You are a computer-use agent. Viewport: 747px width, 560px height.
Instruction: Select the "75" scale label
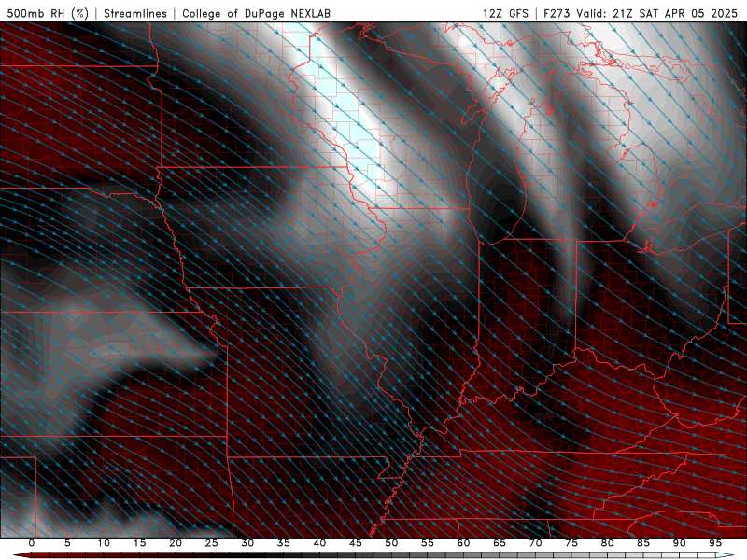coord(571,543)
